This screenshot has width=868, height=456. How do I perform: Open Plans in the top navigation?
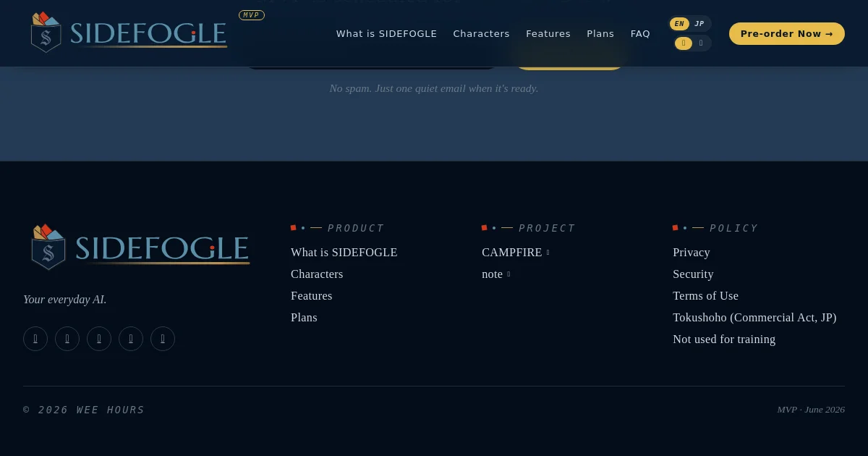600,34
